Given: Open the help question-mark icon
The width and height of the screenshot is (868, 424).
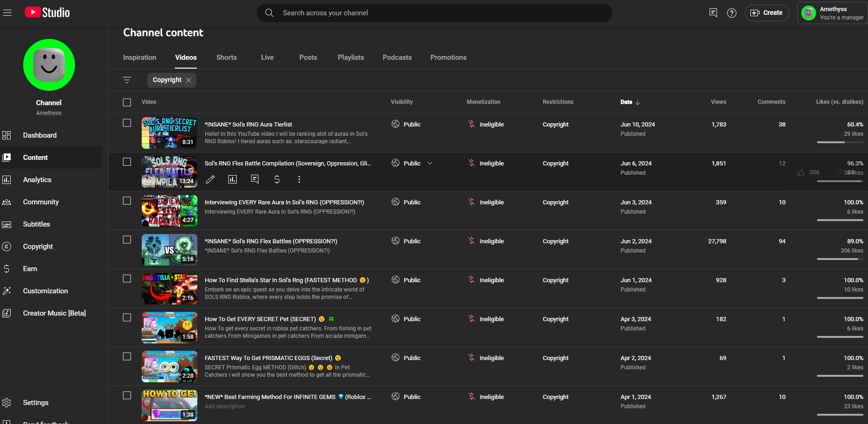Looking at the screenshot, I should pyautogui.click(x=732, y=13).
